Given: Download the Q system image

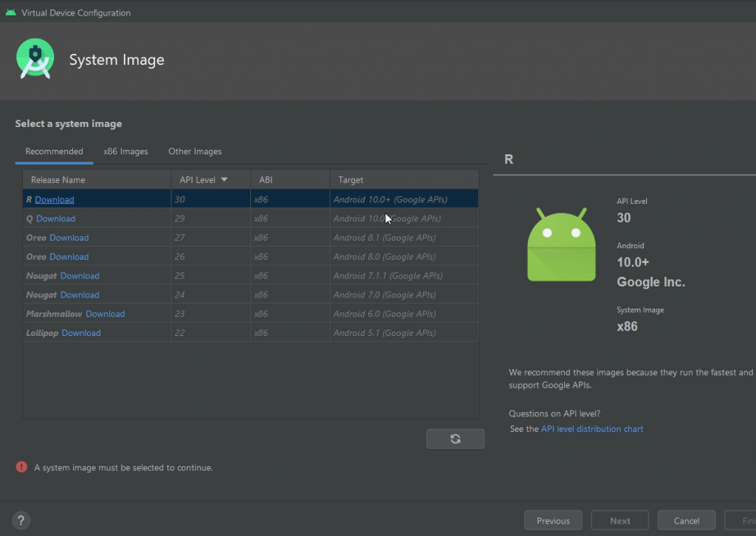Looking at the screenshot, I should 56,219.
